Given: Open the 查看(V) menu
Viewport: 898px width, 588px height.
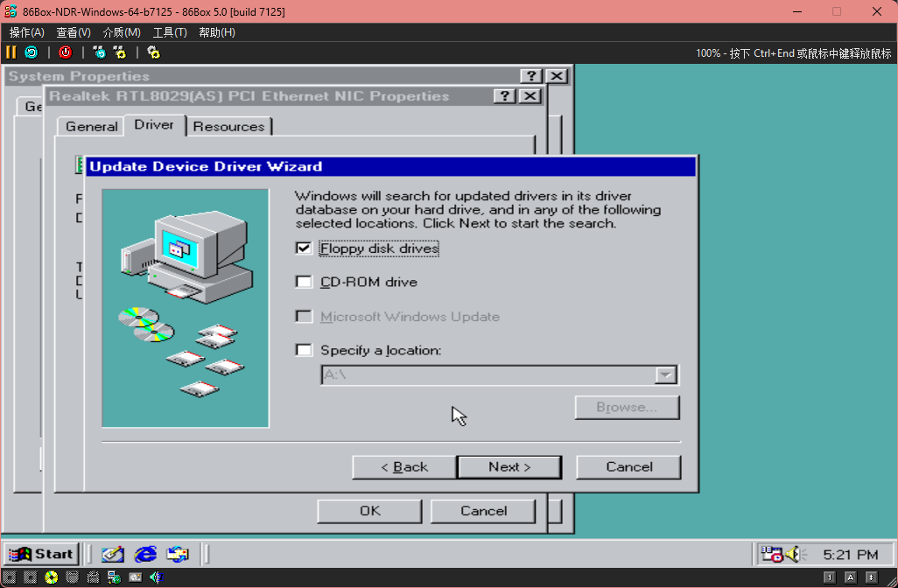Looking at the screenshot, I should pyautogui.click(x=74, y=32).
